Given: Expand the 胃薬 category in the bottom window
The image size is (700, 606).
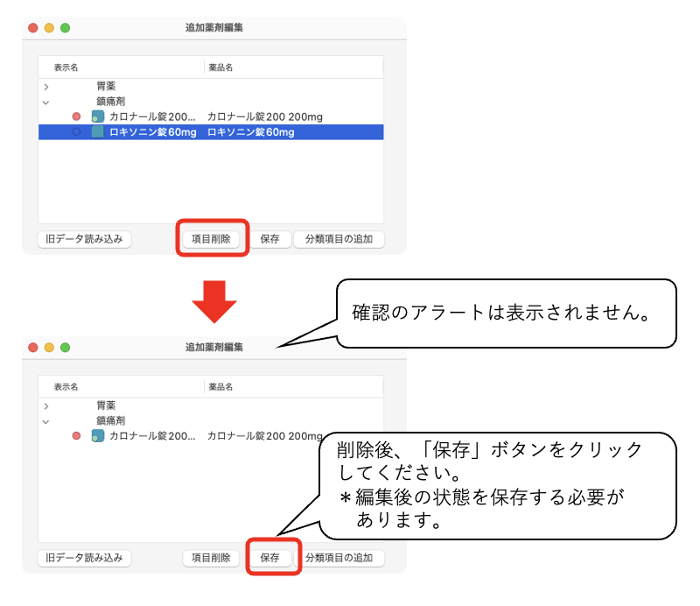Looking at the screenshot, I should 45,405.
